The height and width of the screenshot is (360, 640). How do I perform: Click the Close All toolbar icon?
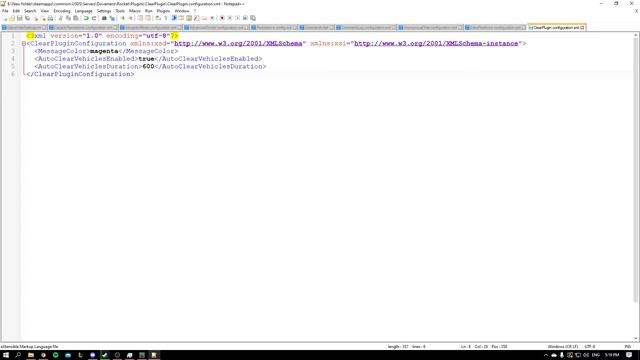43,18
